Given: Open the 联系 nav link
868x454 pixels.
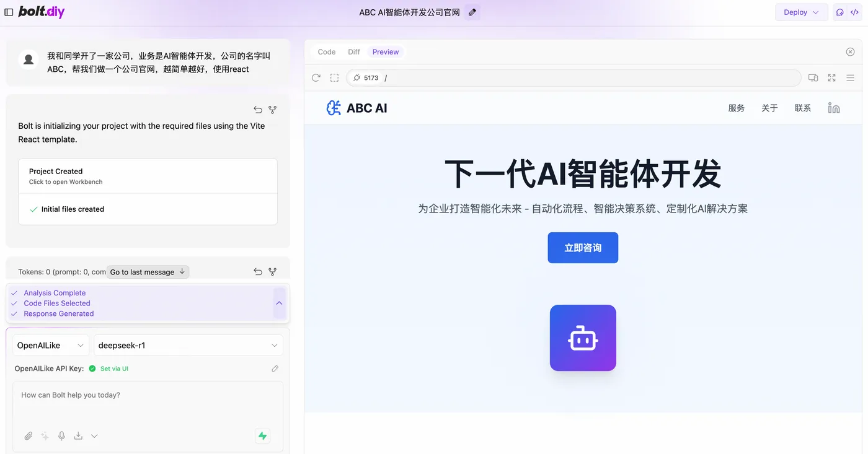Looking at the screenshot, I should coord(803,108).
